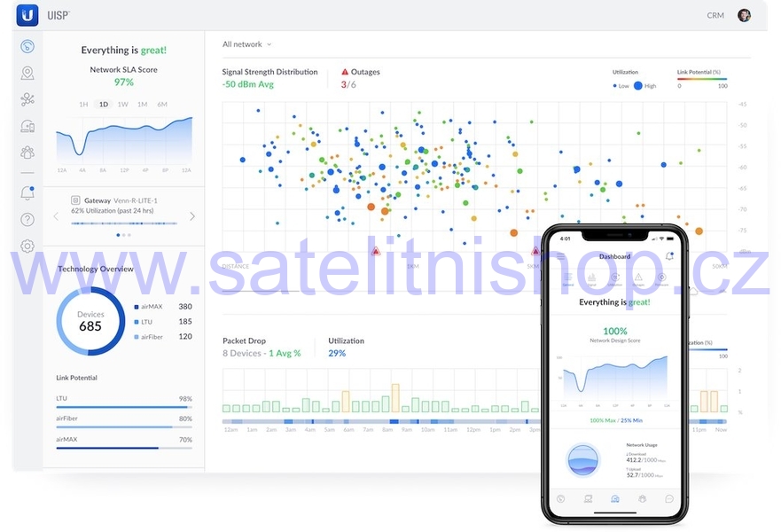
Task: Tap the phone's chat bubble bottom icon
Action: (669, 498)
